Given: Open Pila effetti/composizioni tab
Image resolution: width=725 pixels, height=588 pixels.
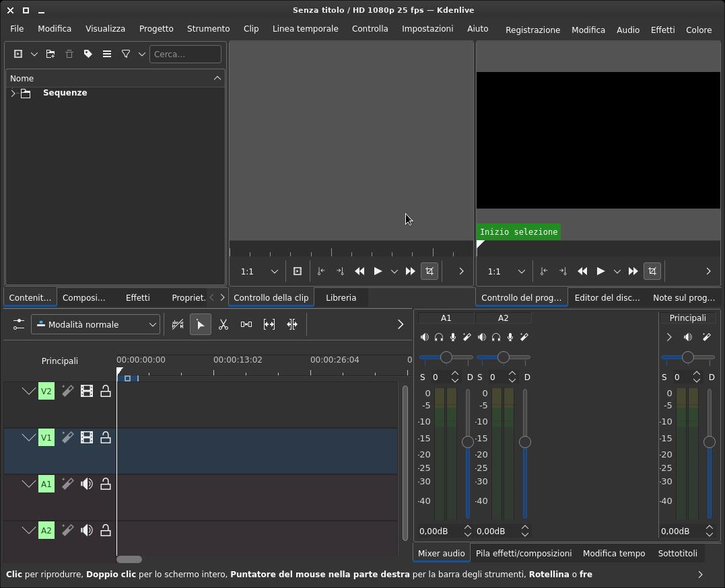Looking at the screenshot, I should click(524, 553).
